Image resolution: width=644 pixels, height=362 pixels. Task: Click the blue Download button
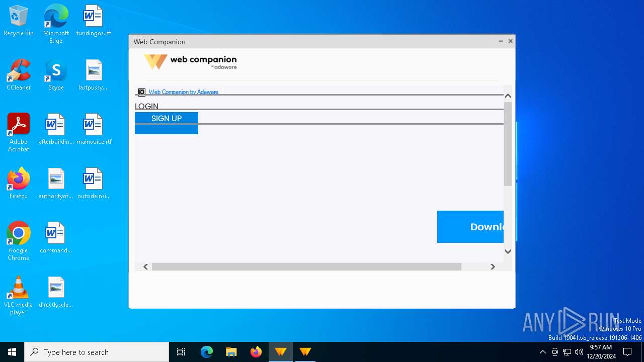470,227
